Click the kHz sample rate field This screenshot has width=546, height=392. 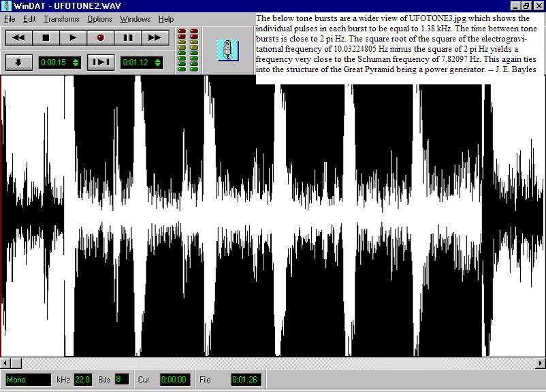coord(82,380)
